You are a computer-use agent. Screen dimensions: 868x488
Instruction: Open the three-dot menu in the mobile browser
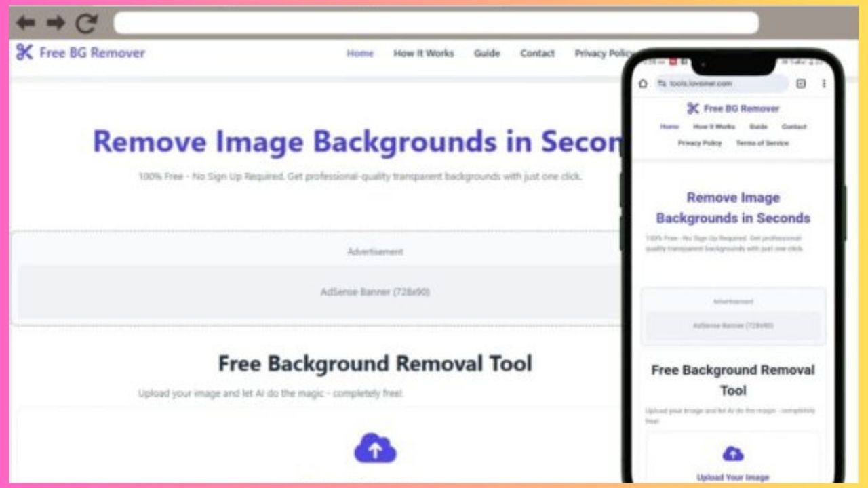pos(824,83)
